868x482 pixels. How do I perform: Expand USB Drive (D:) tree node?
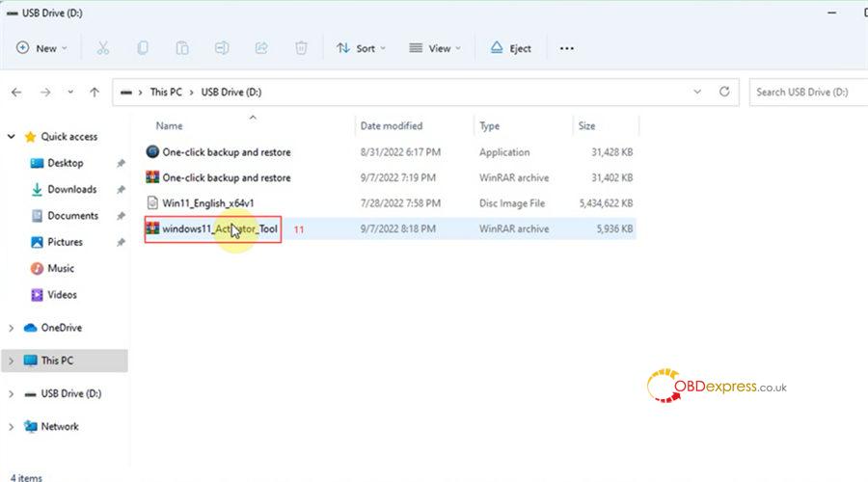coord(11,393)
